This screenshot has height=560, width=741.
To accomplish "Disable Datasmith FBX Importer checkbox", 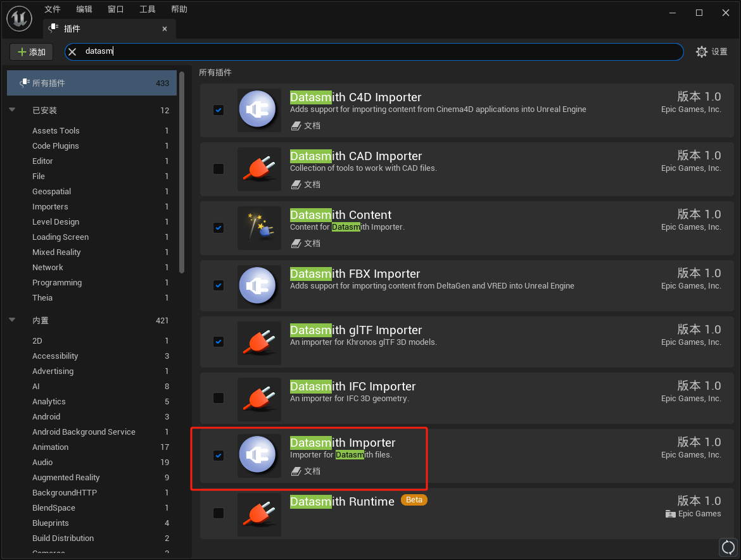I will (x=218, y=285).
